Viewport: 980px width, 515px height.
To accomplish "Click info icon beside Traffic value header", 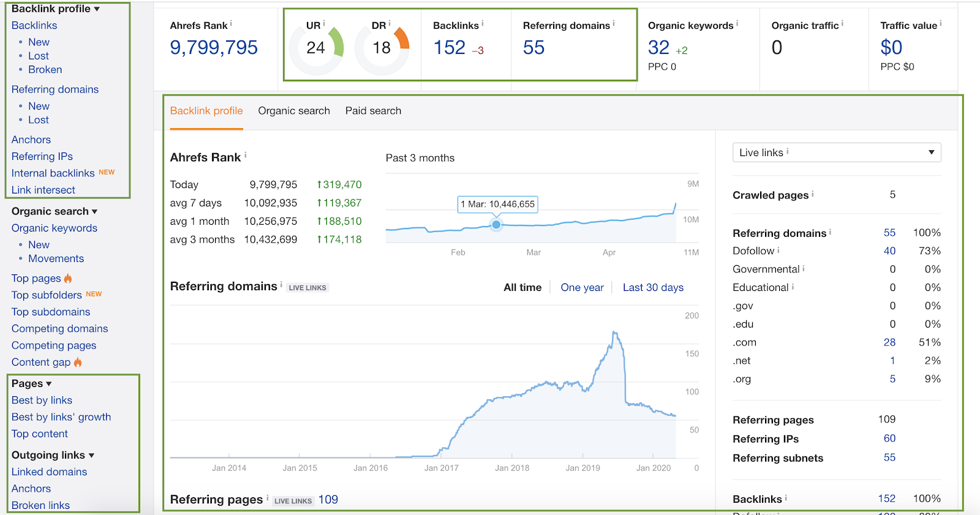I will pos(941,24).
